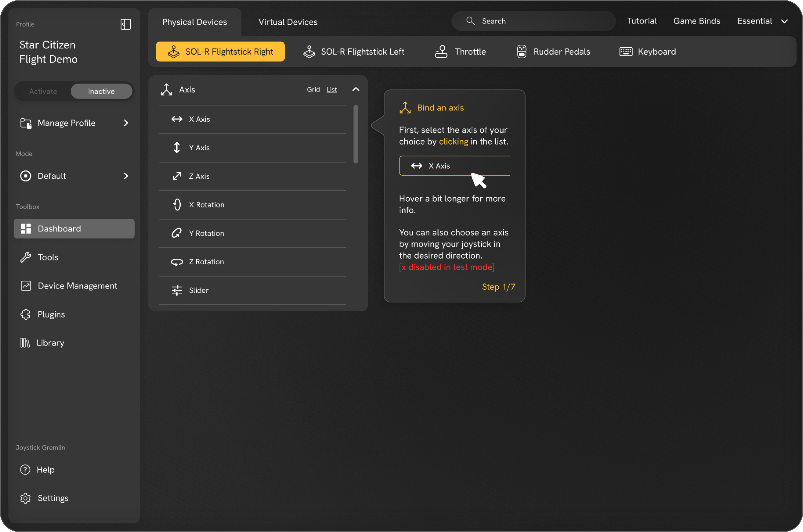Click the Plugins puzzle icon

(x=25, y=314)
